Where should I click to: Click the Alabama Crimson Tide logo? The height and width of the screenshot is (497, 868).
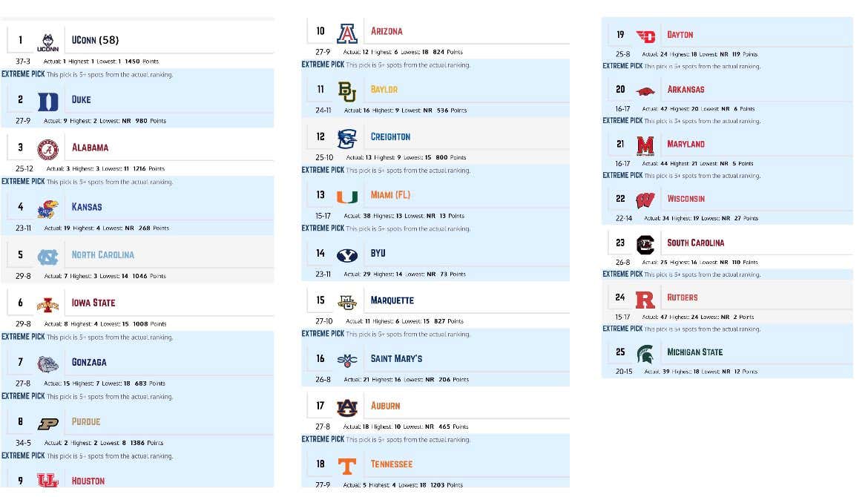click(x=49, y=147)
